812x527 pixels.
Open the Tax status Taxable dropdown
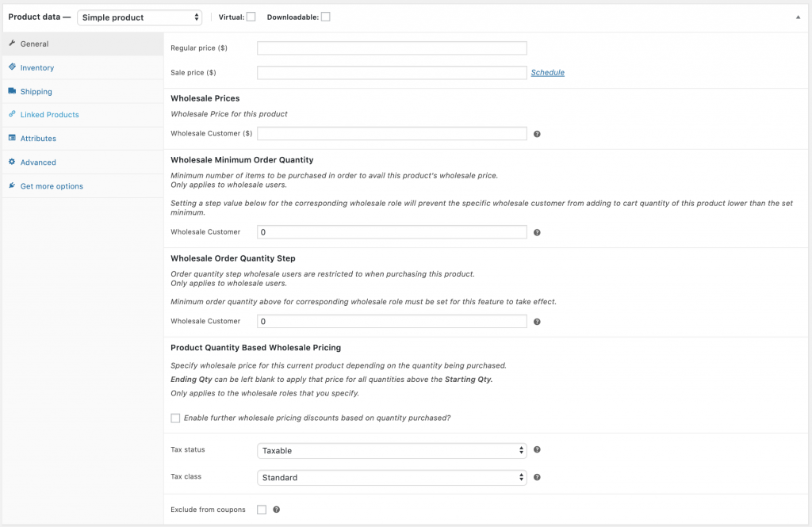tap(392, 450)
